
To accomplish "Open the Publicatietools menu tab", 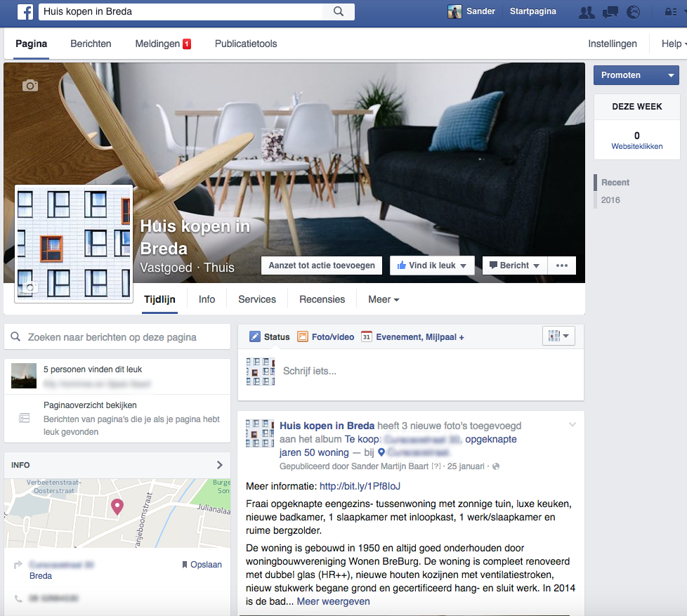I will tap(246, 44).
